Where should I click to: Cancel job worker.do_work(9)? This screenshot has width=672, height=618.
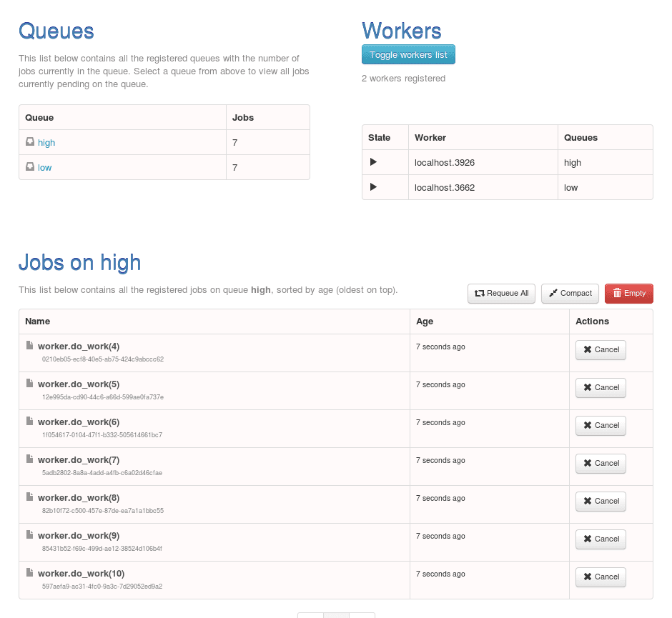[601, 539]
